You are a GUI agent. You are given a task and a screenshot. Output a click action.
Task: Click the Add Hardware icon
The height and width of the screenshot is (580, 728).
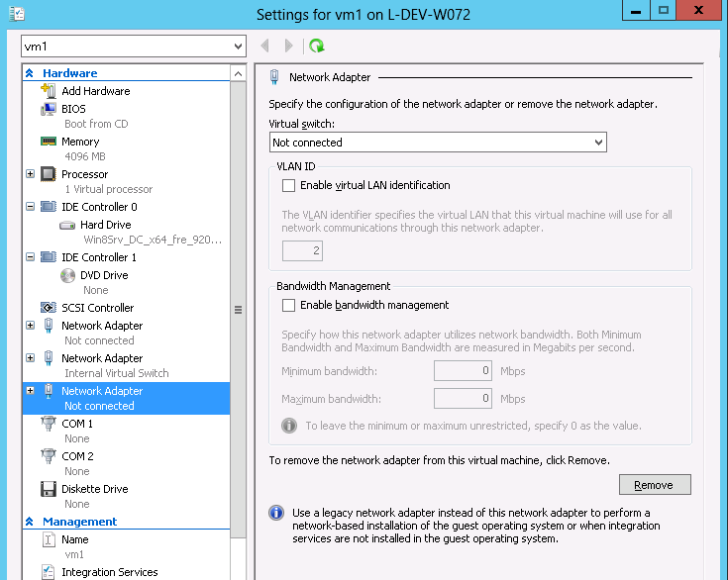tap(48, 91)
